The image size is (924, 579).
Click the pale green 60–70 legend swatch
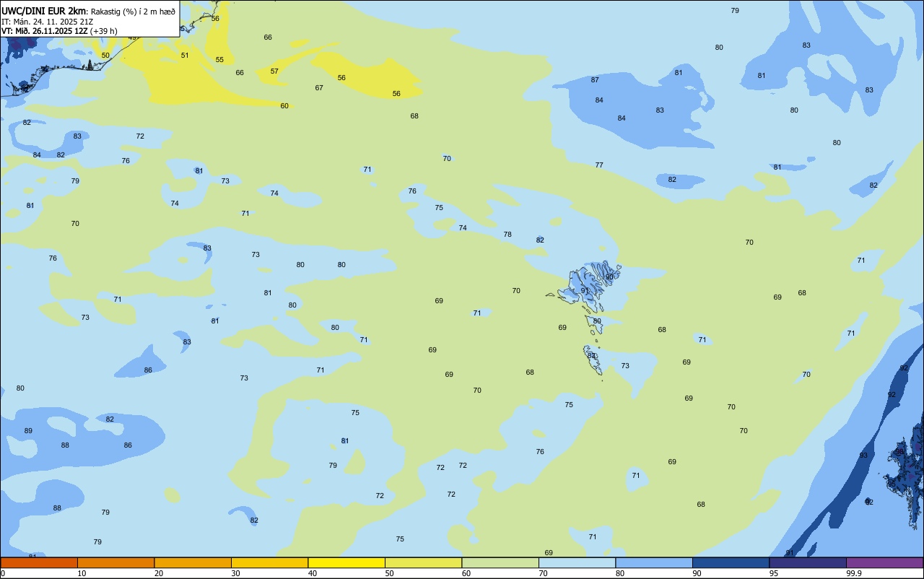500,562
